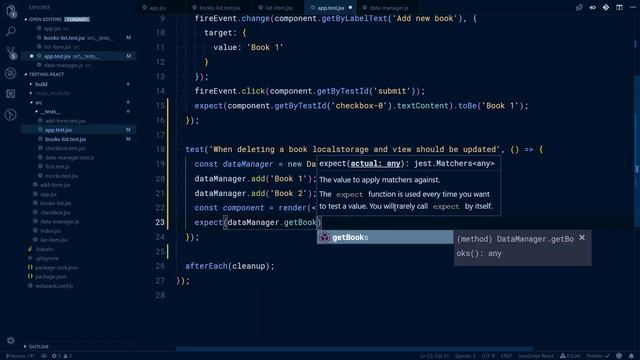Image resolution: width=640 pixels, height=360 pixels.
Task: Expand the node_modules folder
Action: 53,93
